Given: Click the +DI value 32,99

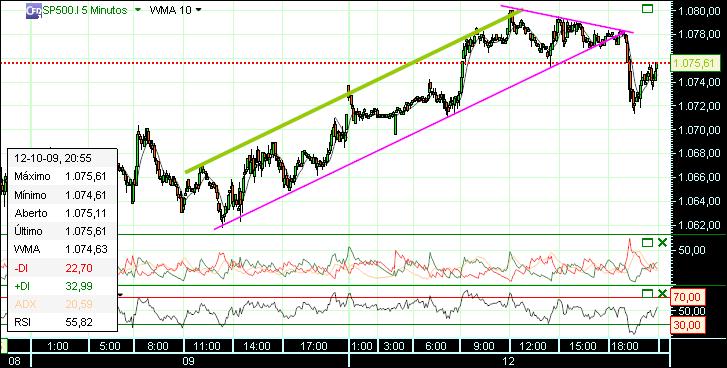Looking at the screenshot, I should tap(79, 286).
